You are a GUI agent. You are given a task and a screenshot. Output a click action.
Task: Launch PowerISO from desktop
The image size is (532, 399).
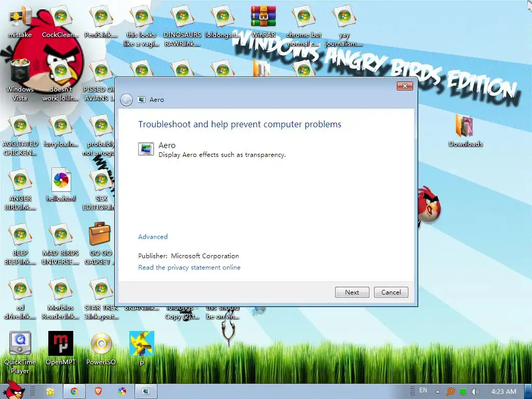[x=101, y=349]
